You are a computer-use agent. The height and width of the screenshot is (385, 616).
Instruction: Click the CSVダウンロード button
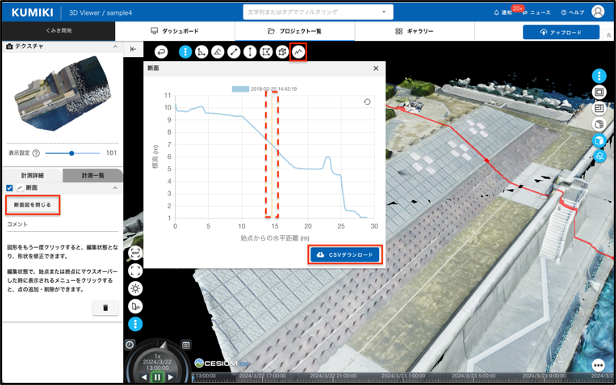[x=345, y=255]
